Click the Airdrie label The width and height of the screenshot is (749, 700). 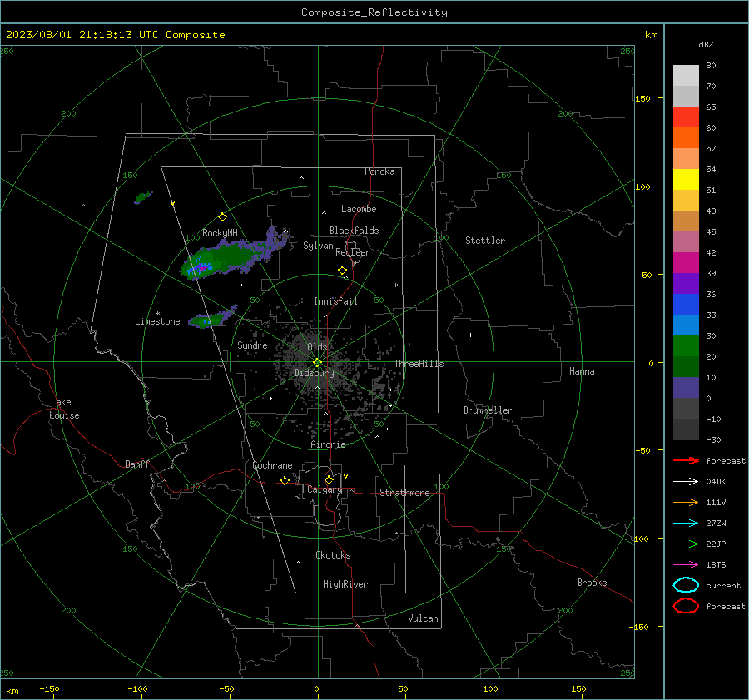328,444
